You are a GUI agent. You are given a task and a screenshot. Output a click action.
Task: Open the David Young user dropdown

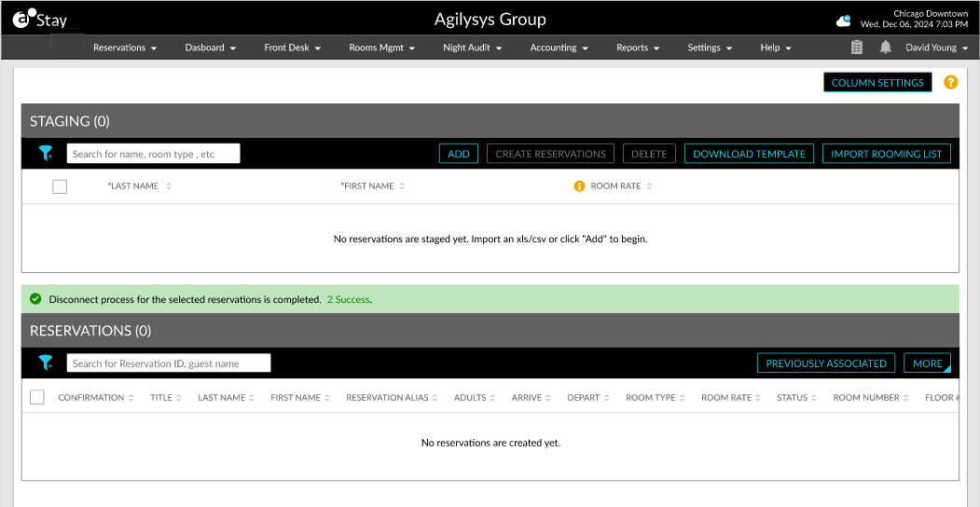pos(937,48)
